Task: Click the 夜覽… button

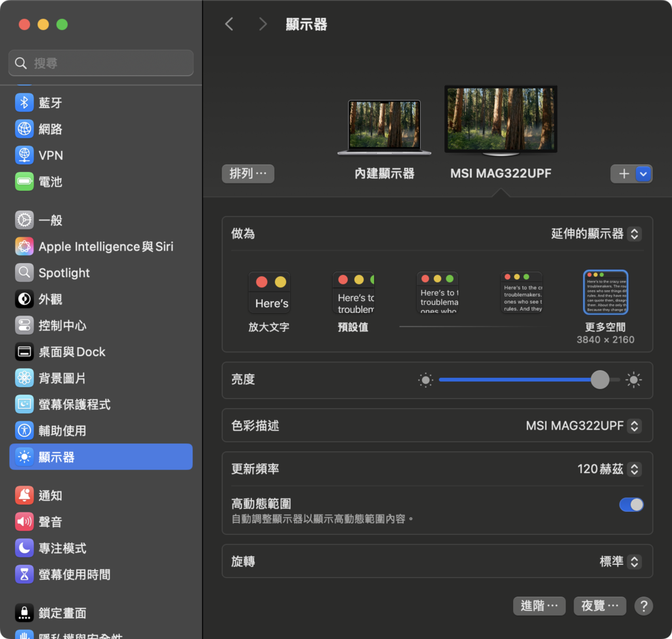Action: (x=600, y=606)
